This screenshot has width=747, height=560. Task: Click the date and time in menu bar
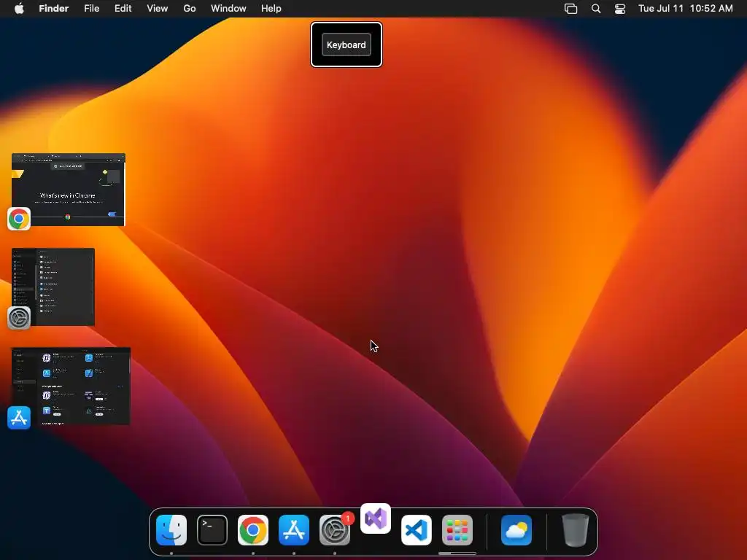coord(686,9)
